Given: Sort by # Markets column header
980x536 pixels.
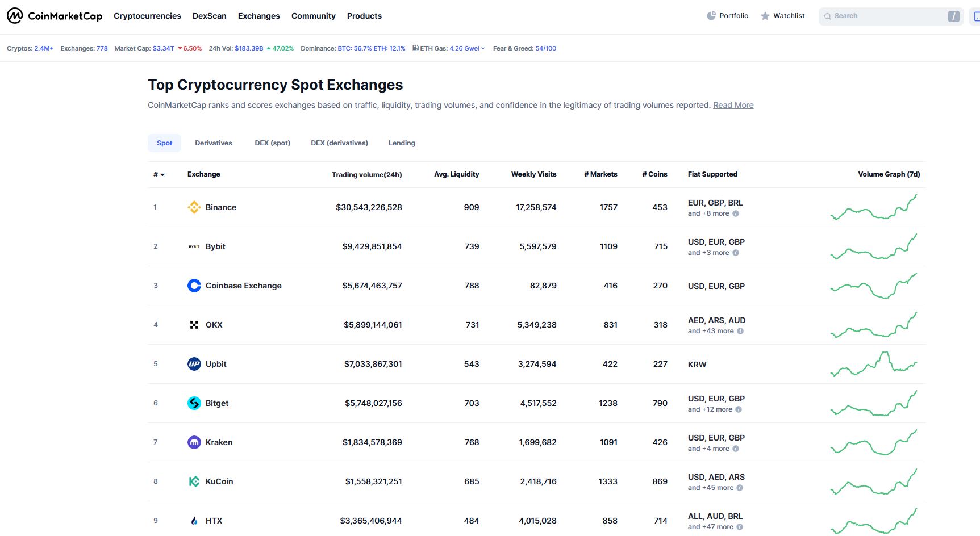Looking at the screenshot, I should (600, 174).
